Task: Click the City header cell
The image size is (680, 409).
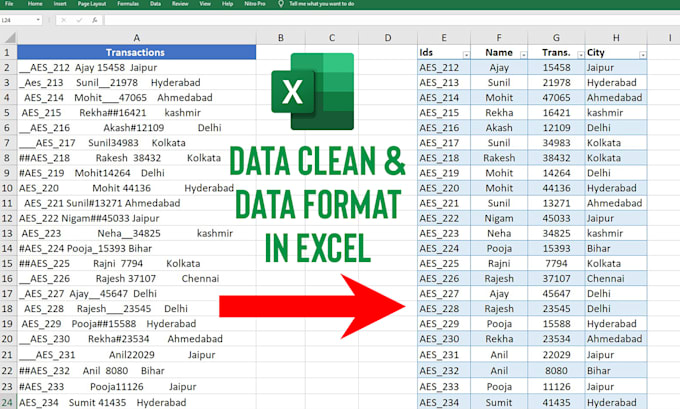Action: [x=616, y=52]
